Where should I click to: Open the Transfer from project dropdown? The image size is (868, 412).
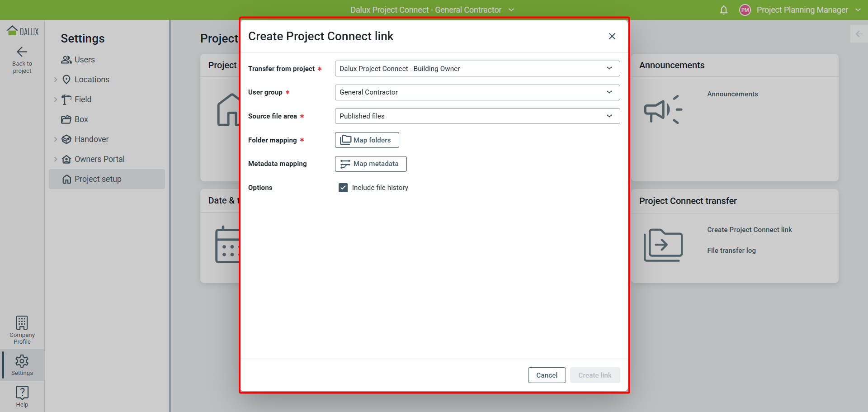(x=477, y=69)
